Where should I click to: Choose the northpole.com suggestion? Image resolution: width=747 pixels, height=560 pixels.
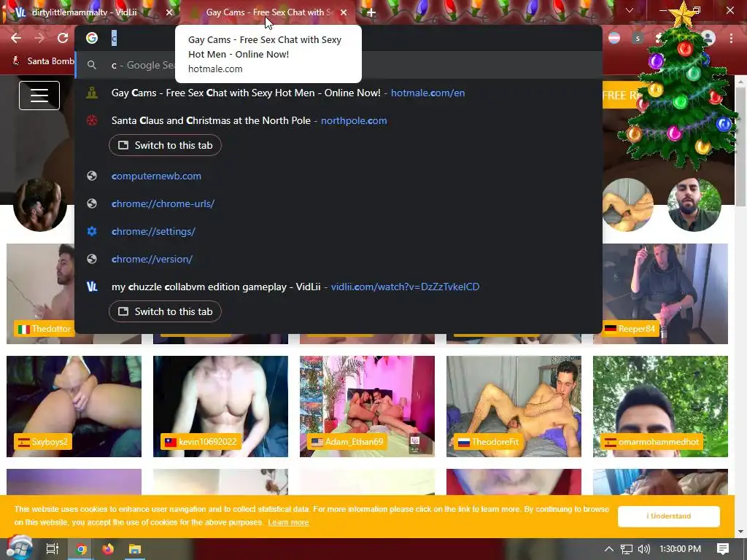[x=338, y=120]
